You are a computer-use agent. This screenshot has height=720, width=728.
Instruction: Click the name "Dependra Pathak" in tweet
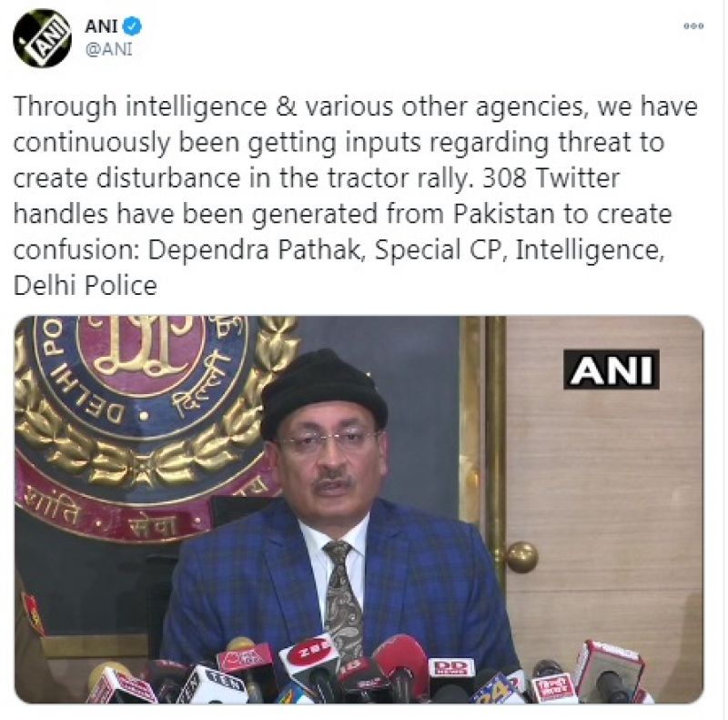254,250
